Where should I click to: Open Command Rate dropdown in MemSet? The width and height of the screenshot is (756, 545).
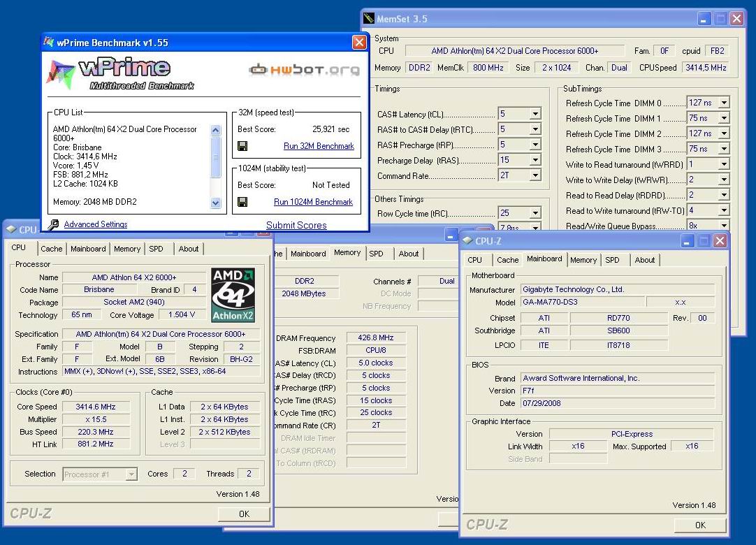tap(535, 175)
